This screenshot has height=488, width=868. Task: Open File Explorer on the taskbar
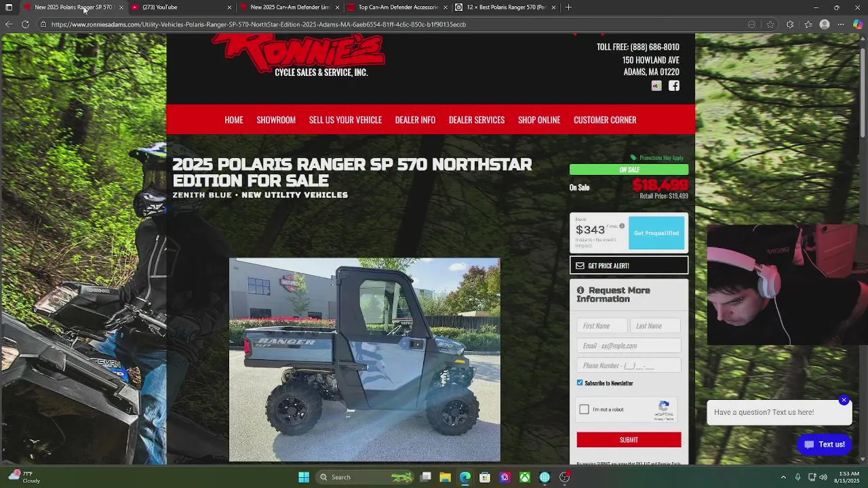[446, 477]
